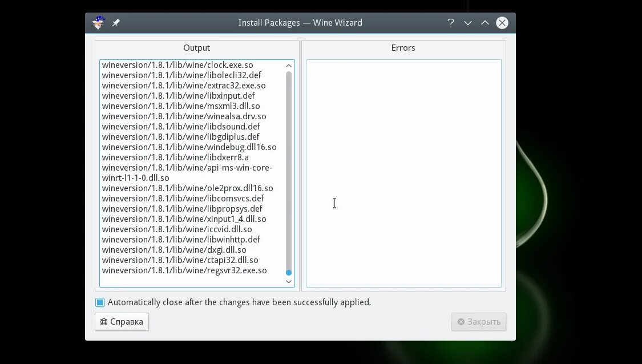Select the iccvid.dll.so output line

[177, 229]
